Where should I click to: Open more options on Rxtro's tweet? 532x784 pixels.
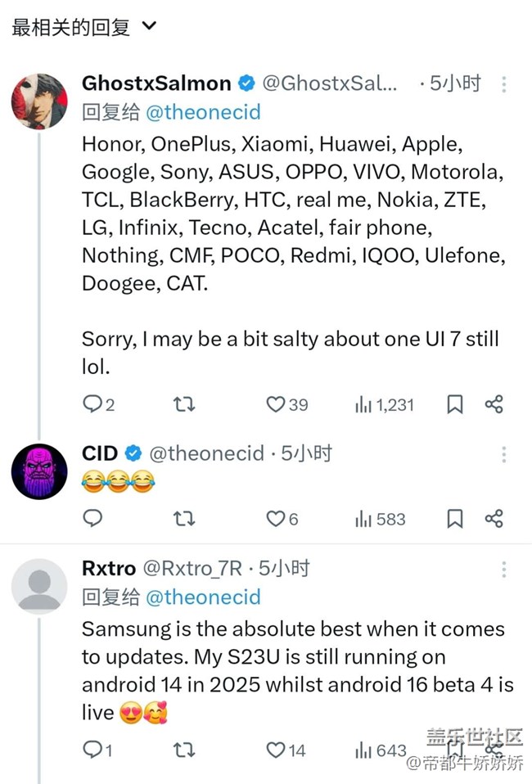click(x=504, y=569)
